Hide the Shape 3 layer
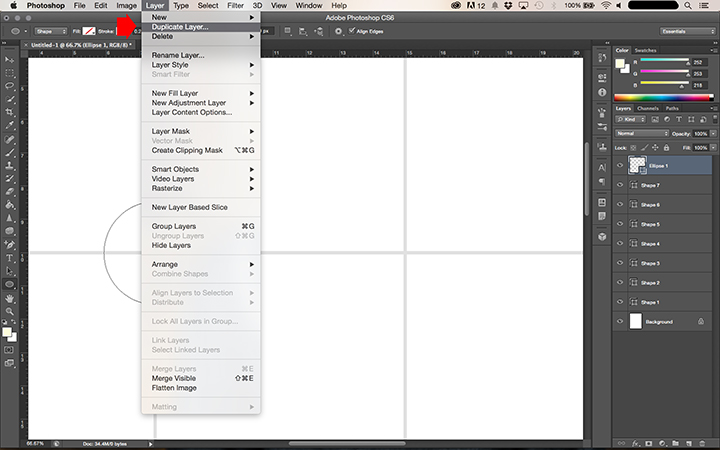 click(620, 263)
